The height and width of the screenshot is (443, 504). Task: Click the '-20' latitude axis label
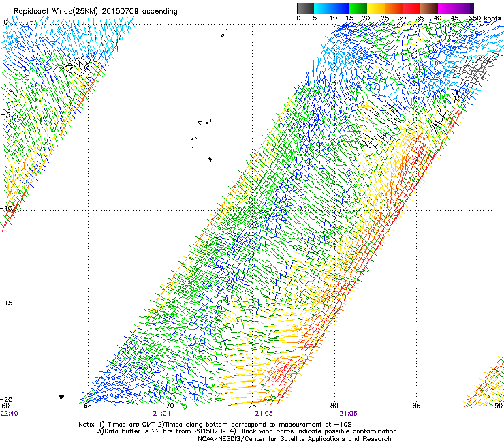point(6,399)
